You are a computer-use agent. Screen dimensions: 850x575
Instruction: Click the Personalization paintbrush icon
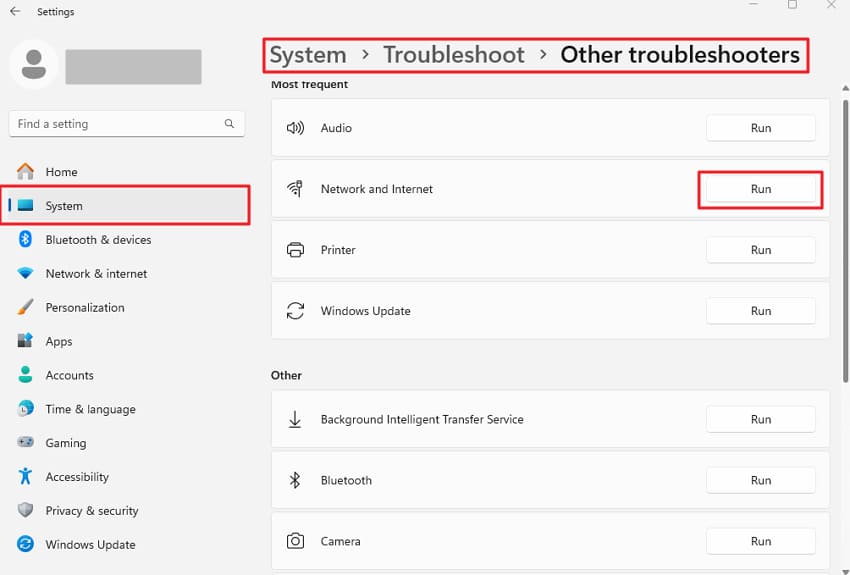[x=25, y=307]
